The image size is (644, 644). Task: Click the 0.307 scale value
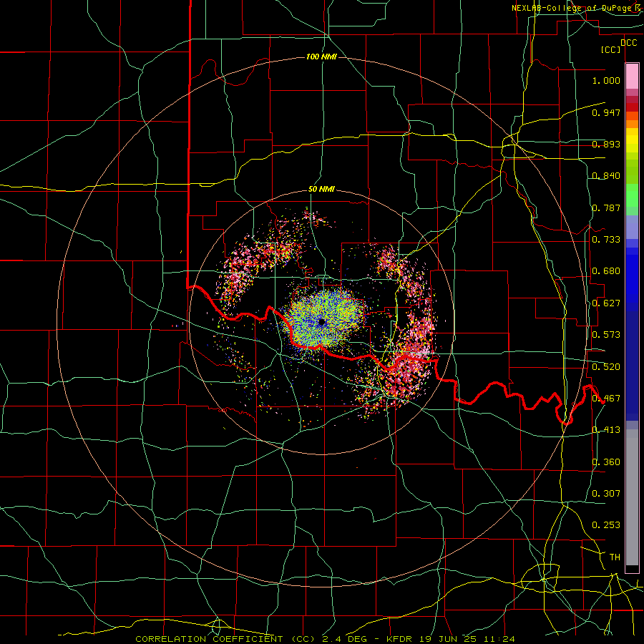(606, 494)
